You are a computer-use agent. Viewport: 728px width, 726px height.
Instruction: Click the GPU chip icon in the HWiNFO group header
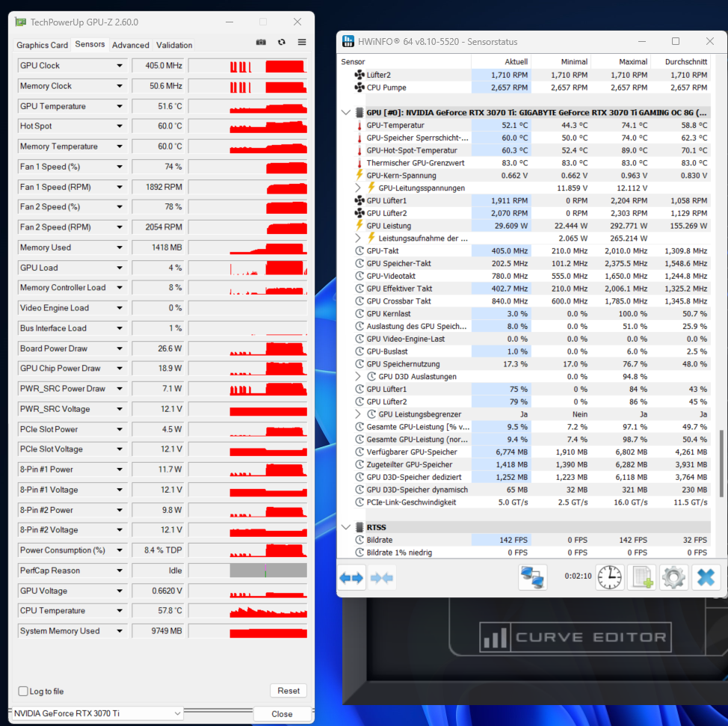click(x=360, y=112)
